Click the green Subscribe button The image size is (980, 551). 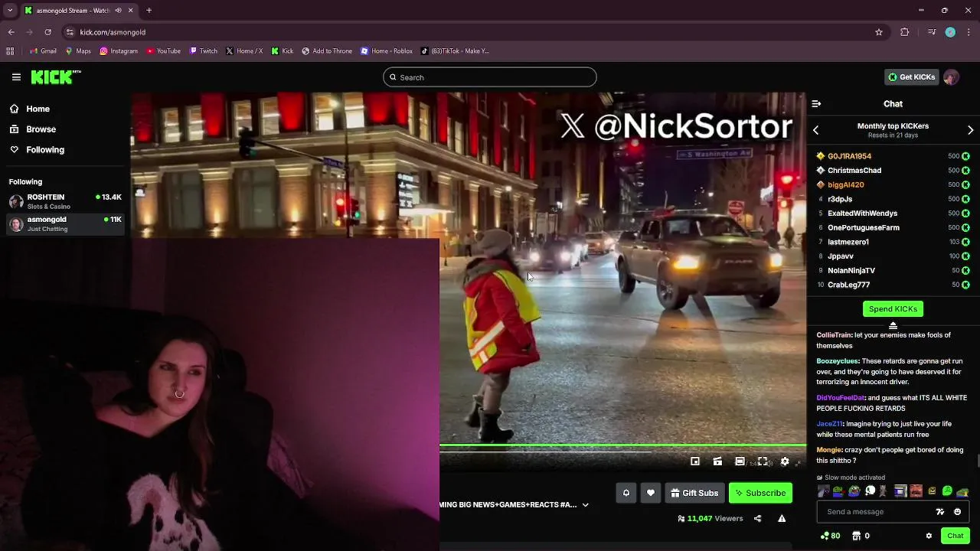coord(760,493)
